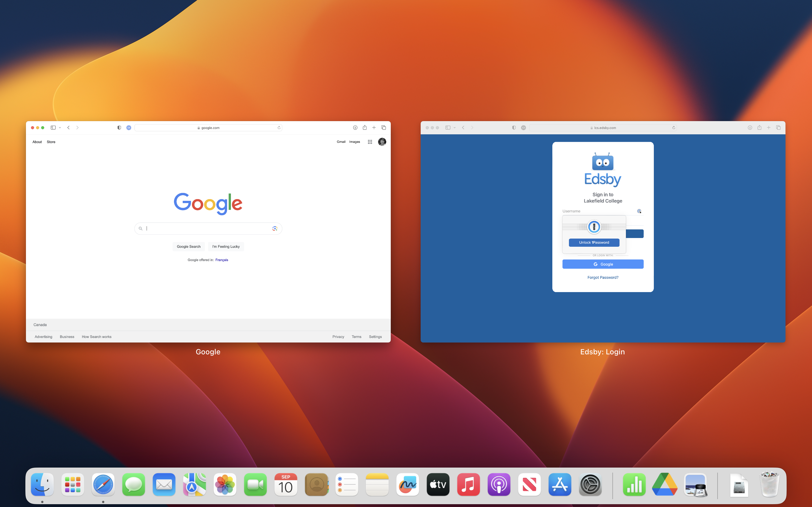This screenshot has height=507, width=812.
Task: Click the privacy report shield icon in Google window
Action: tap(119, 128)
